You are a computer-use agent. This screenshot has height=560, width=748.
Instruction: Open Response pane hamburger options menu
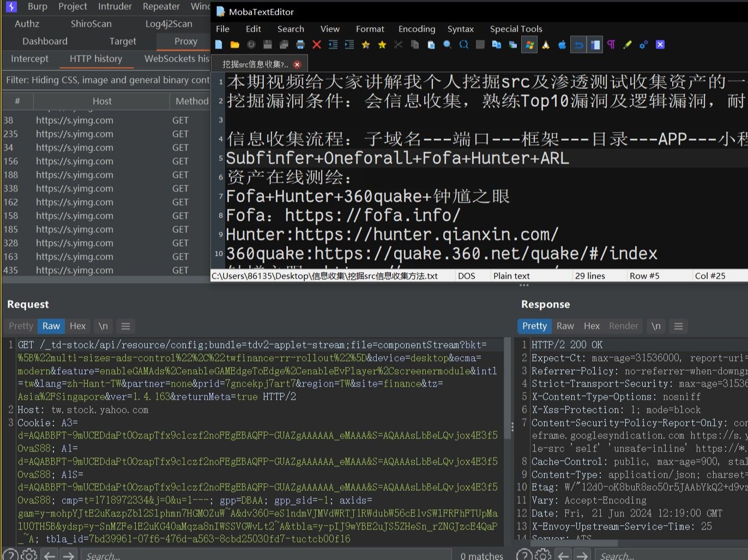[678, 326]
